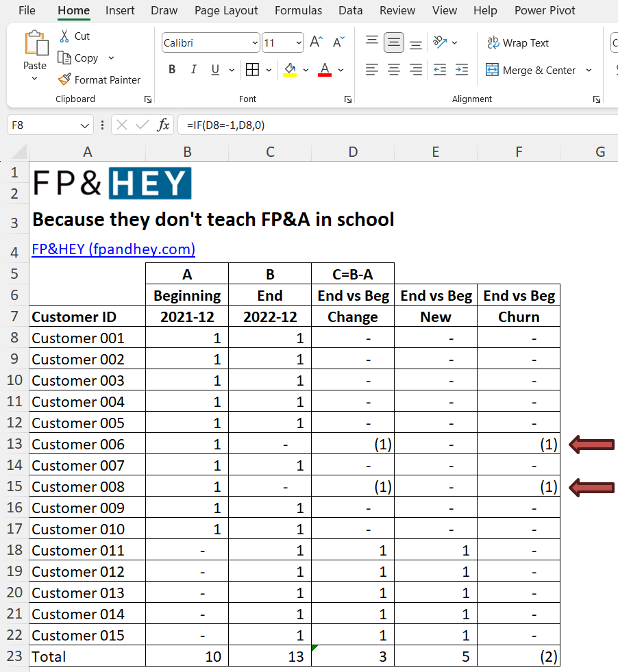The image size is (618, 672).
Task: Top align cell contents
Action: click(371, 42)
